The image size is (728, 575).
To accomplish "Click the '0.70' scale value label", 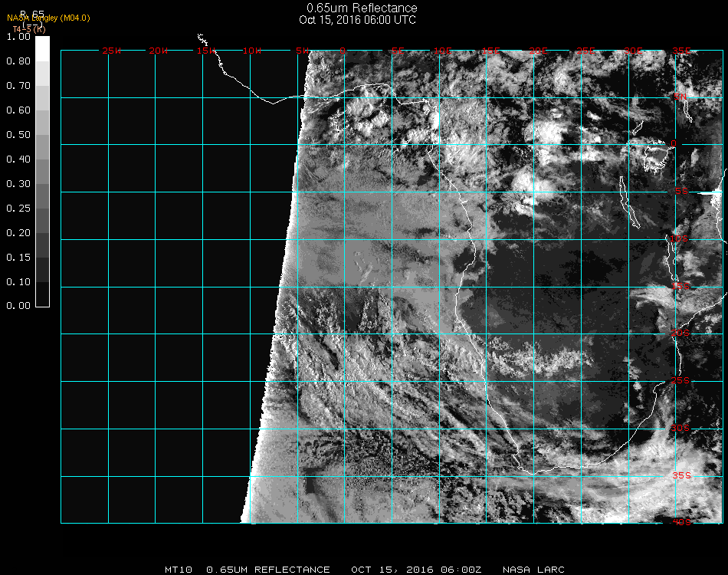I will coord(18,85).
